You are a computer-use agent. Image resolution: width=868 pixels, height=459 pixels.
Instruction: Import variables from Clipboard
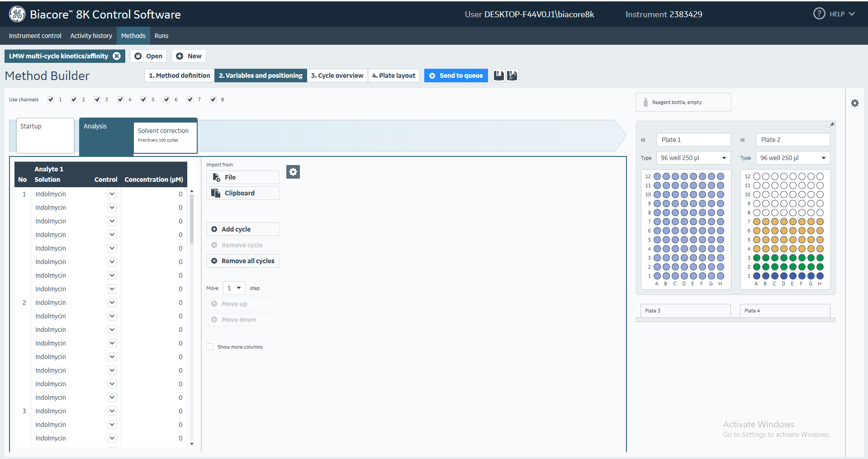click(x=242, y=193)
